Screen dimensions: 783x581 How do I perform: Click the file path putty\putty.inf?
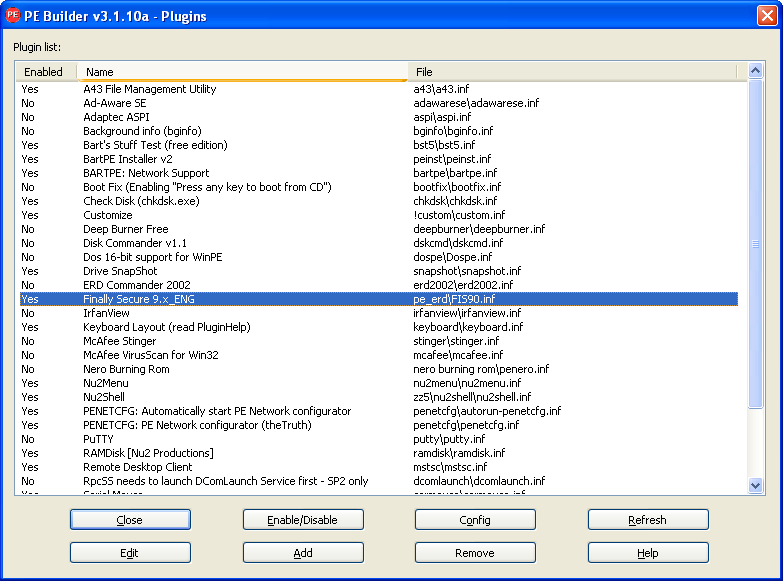coord(449,439)
